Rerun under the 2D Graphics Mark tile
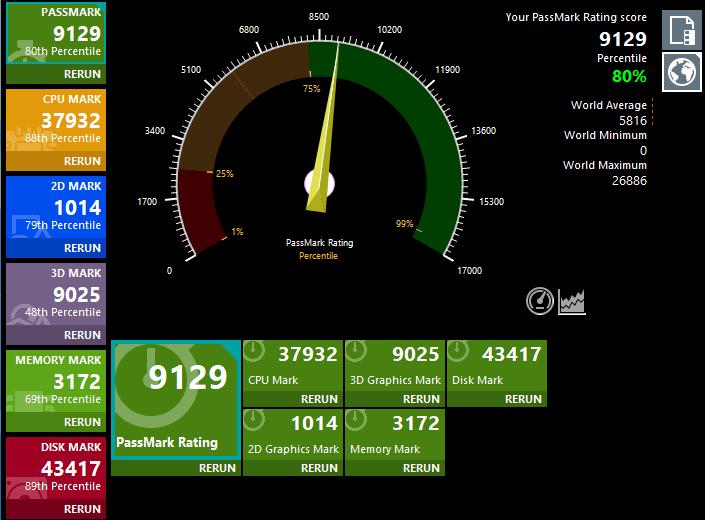705x520 pixels. pyautogui.click(x=319, y=468)
